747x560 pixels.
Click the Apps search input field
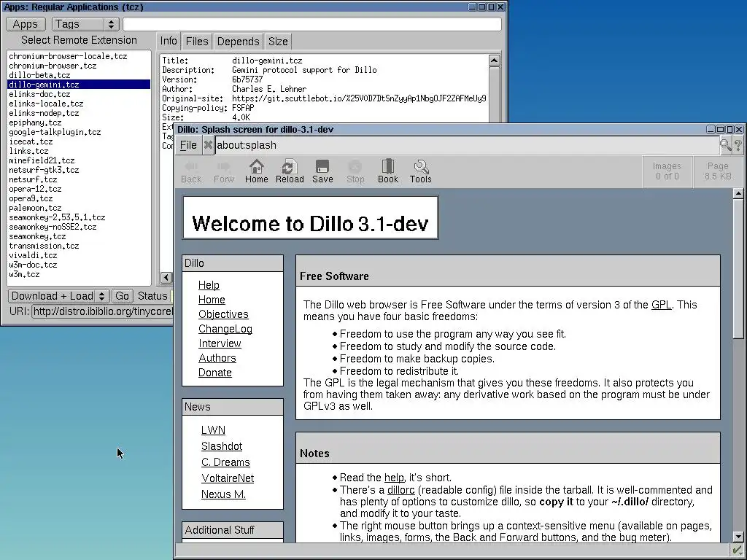312,24
